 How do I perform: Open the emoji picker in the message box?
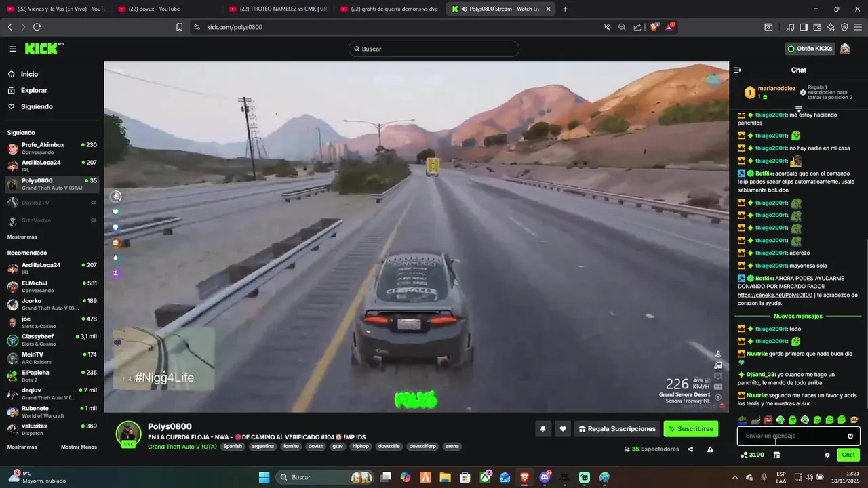coord(850,436)
